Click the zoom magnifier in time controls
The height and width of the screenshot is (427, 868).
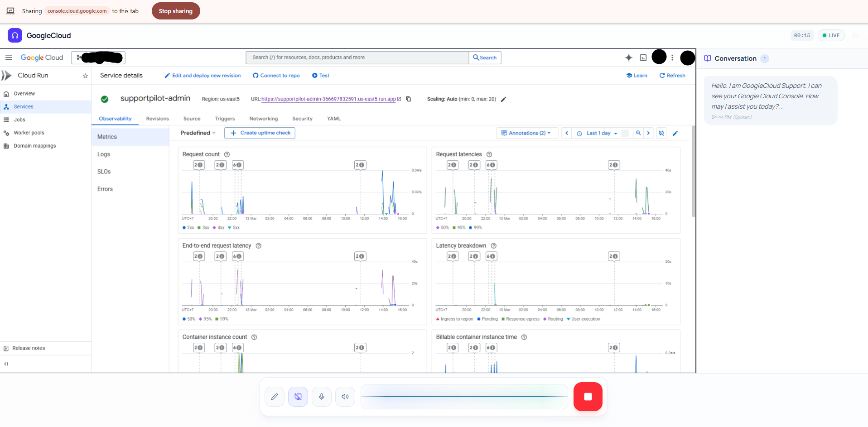(638, 133)
